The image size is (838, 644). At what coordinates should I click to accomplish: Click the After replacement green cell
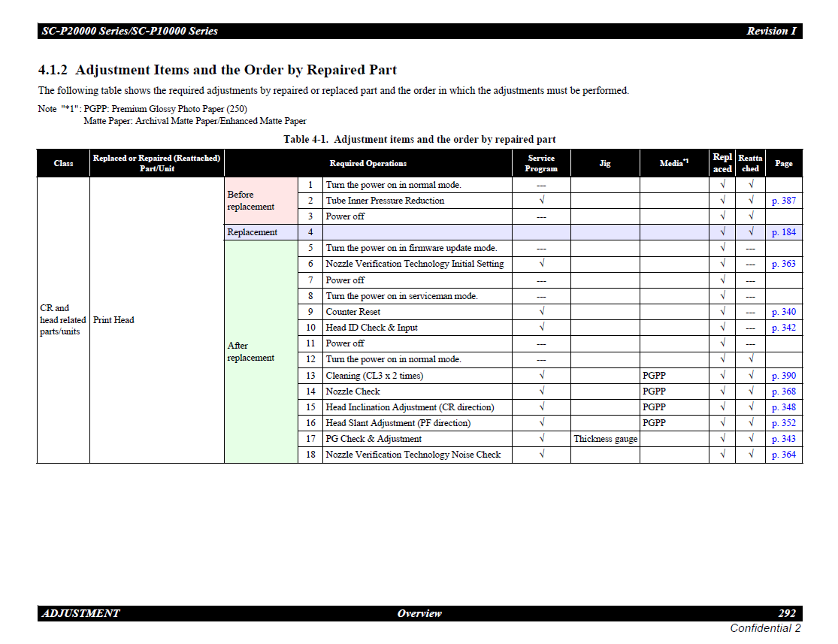[x=251, y=352]
